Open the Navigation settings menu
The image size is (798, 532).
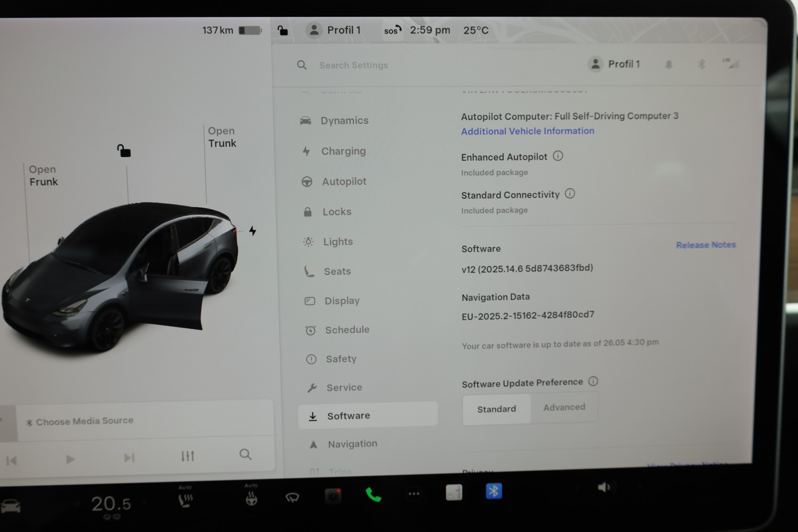343,444
